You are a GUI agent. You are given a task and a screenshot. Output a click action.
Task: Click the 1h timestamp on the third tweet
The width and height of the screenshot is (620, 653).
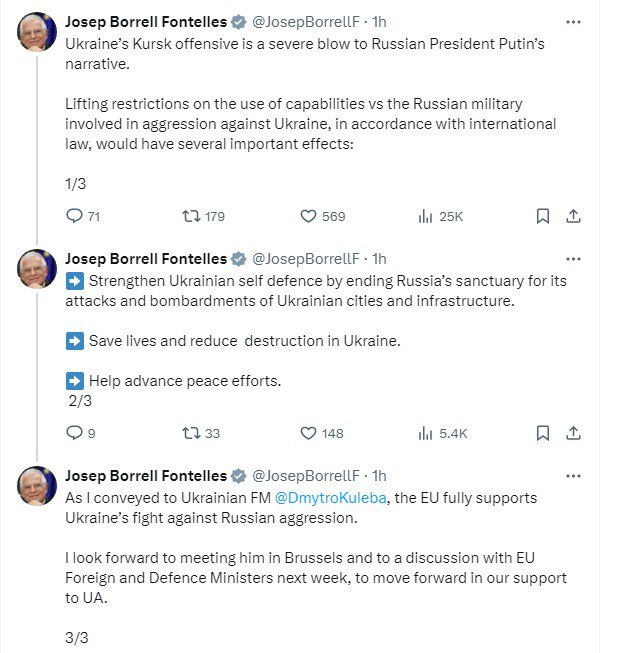coord(379,476)
